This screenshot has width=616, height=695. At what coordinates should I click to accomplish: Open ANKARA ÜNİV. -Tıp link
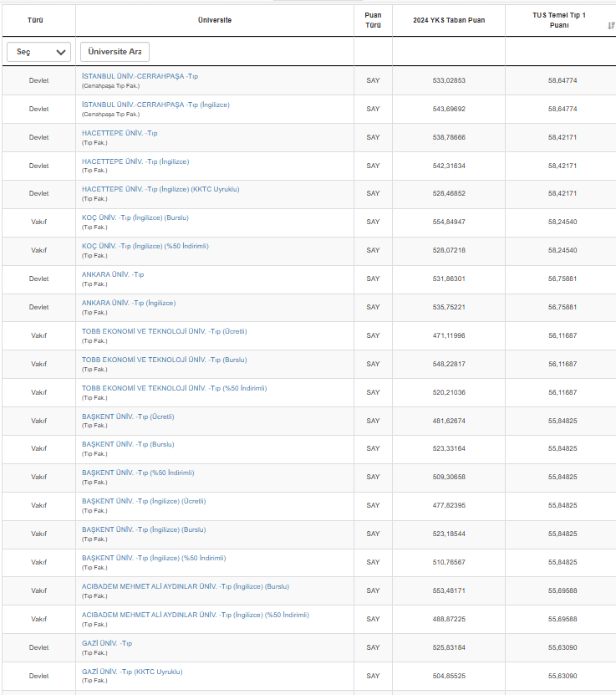coord(113,274)
